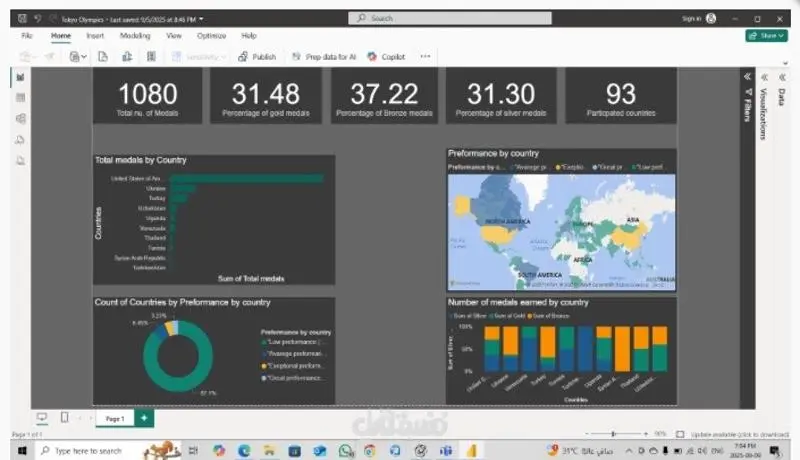Switch to the Insert ribbon tab
Viewport: 800px width, 460px height.
[x=95, y=36]
